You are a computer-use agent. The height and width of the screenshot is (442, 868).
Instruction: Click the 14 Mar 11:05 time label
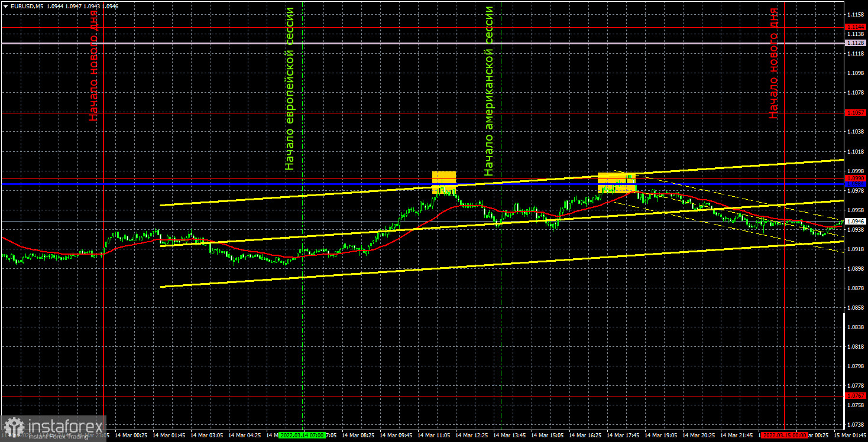(x=434, y=435)
